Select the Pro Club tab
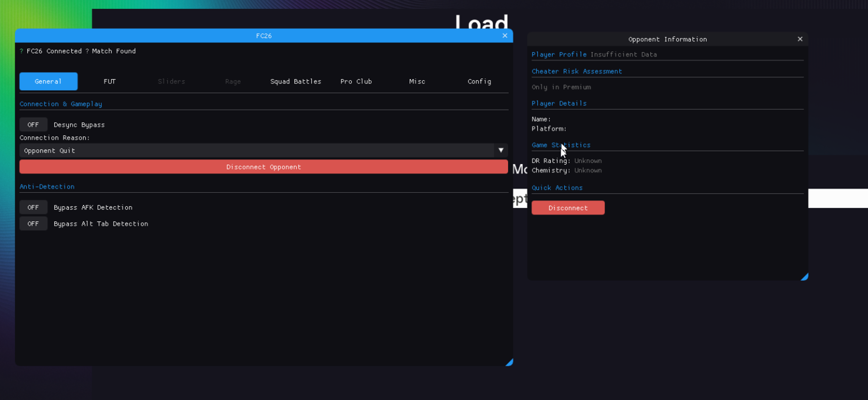This screenshot has width=868, height=400. point(356,81)
